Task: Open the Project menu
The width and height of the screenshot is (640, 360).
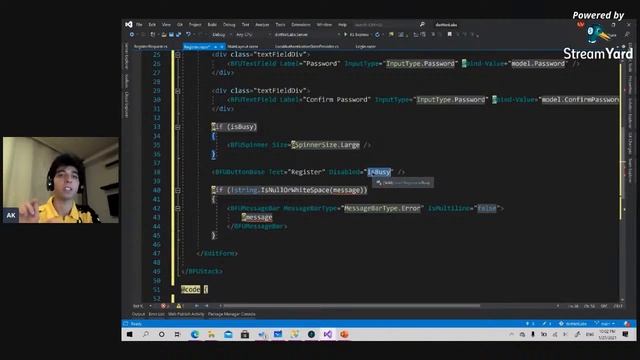Action: pyautogui.click(x=195, y=25)
